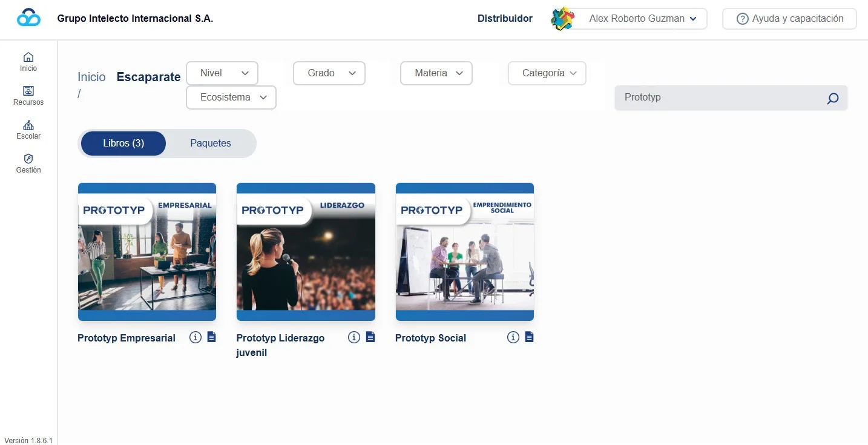Click the cloud logo in header
Screen dimensions: 868x445
28,18
